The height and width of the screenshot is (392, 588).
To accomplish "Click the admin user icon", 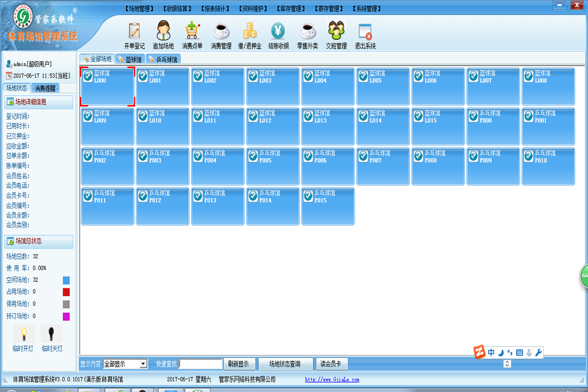I will 9,64.
